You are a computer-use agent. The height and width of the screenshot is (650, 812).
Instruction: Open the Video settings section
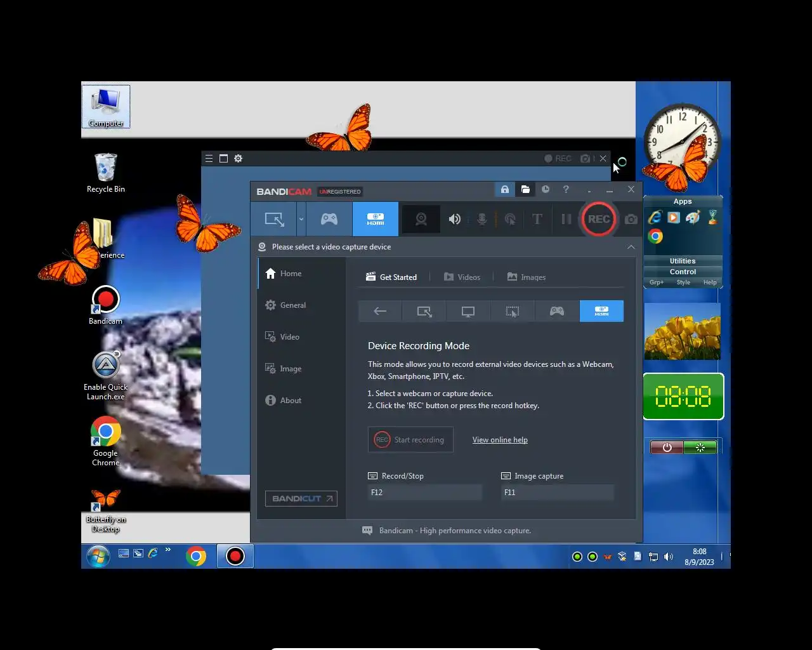click(x=301, y=337)
